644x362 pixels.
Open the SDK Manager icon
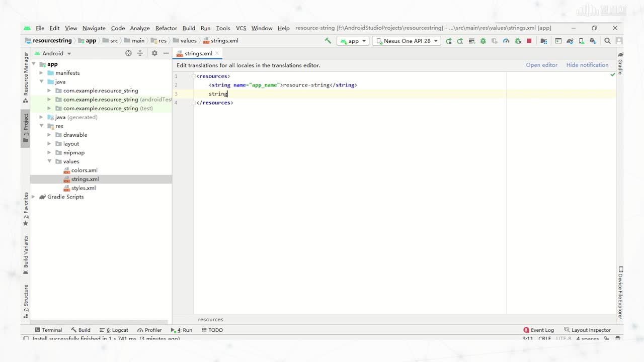click(593, 41)
